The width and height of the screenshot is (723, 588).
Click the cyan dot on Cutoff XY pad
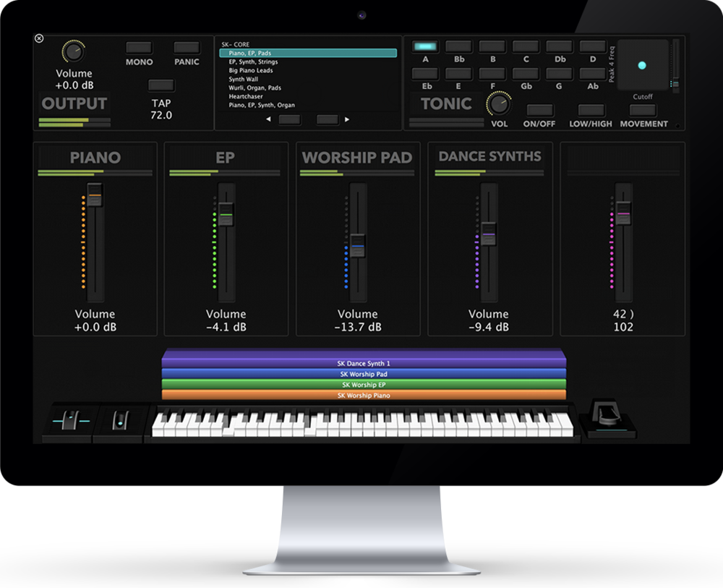click(x=641, y=66)
